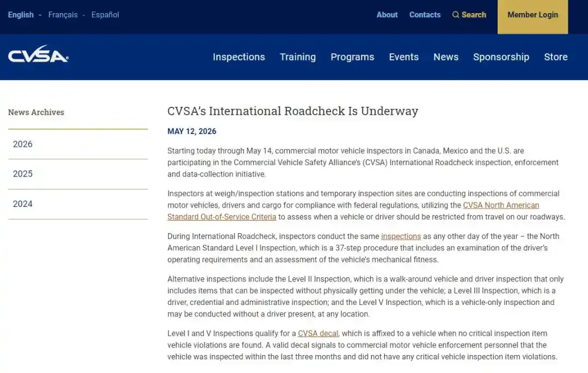Click the Member Login button

(532, 17)
